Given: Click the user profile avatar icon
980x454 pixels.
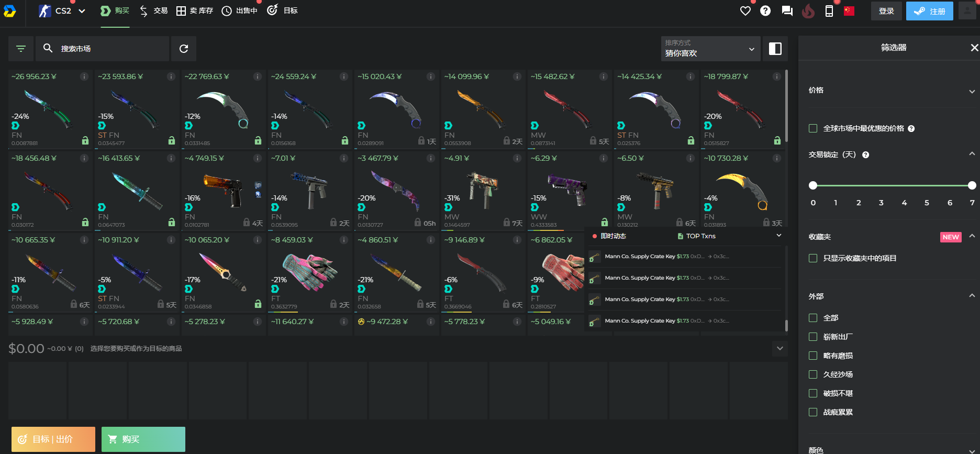Looking at the screenshot, I should coord(967,11).
